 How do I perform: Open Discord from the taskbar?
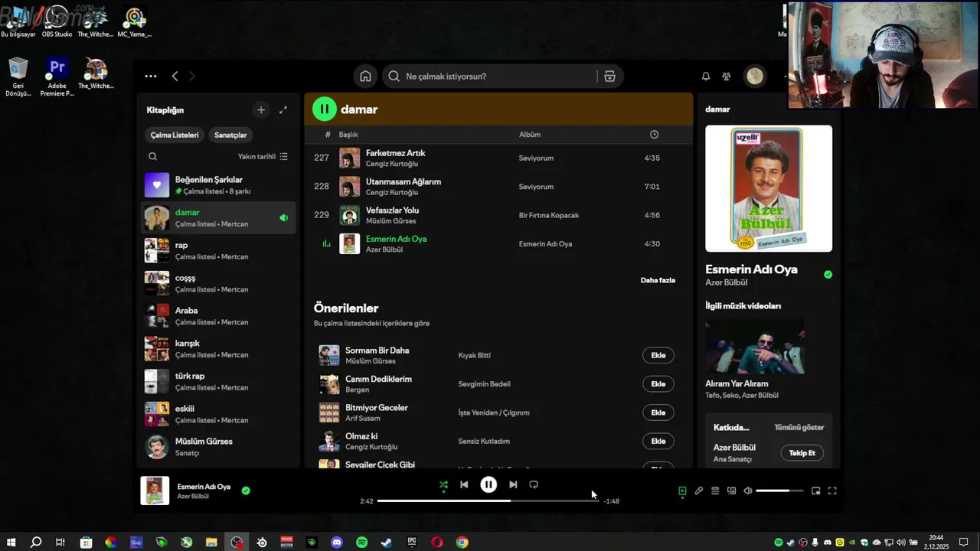click(337, 543)
